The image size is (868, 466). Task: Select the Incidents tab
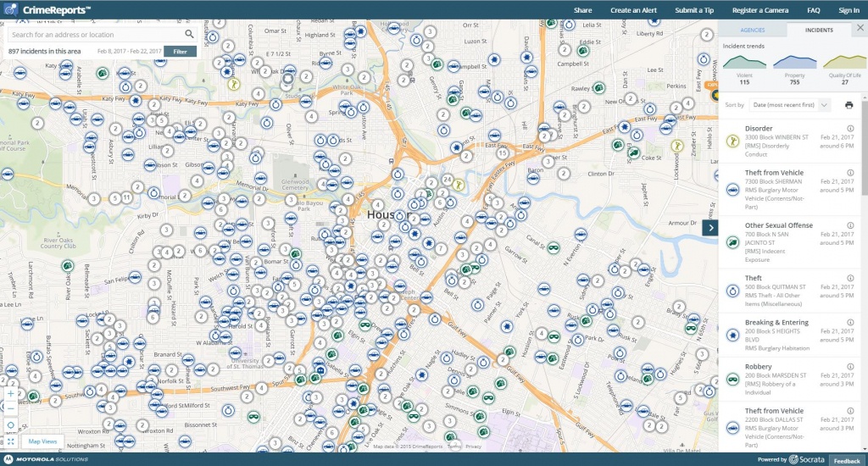819,30
